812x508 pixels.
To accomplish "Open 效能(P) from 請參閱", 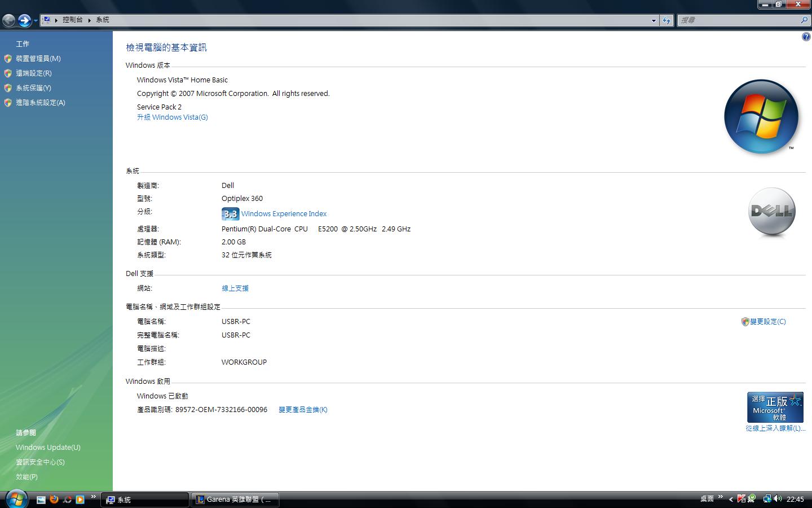I will (x=27, y=477).
